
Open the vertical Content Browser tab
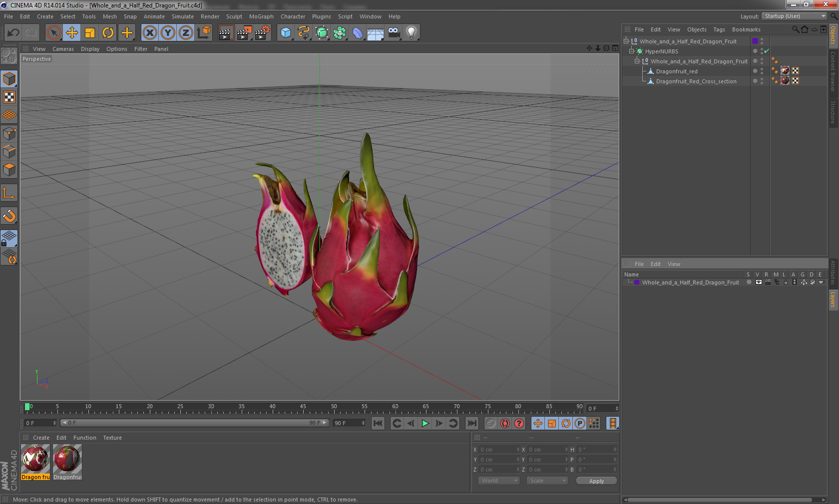tap(833, 71)
